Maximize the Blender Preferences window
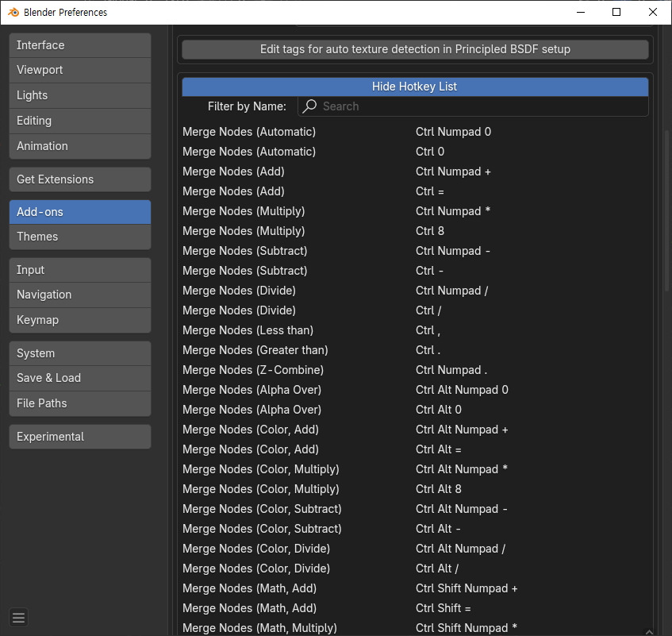This screenshot has width=672, height=636. [616, 12]
